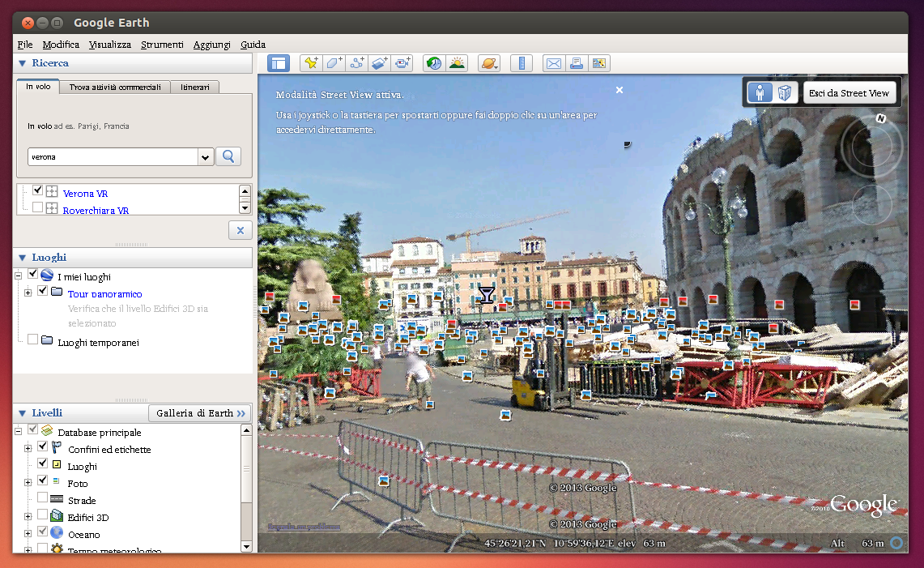Open the Modifica menu

pyautogui.click(x=61, y=45)
